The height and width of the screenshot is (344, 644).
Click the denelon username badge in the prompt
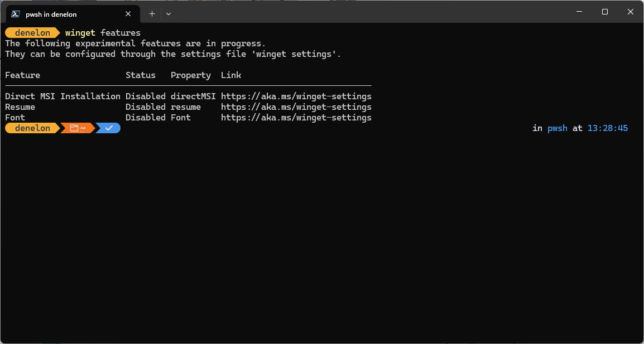coord(32,32)
